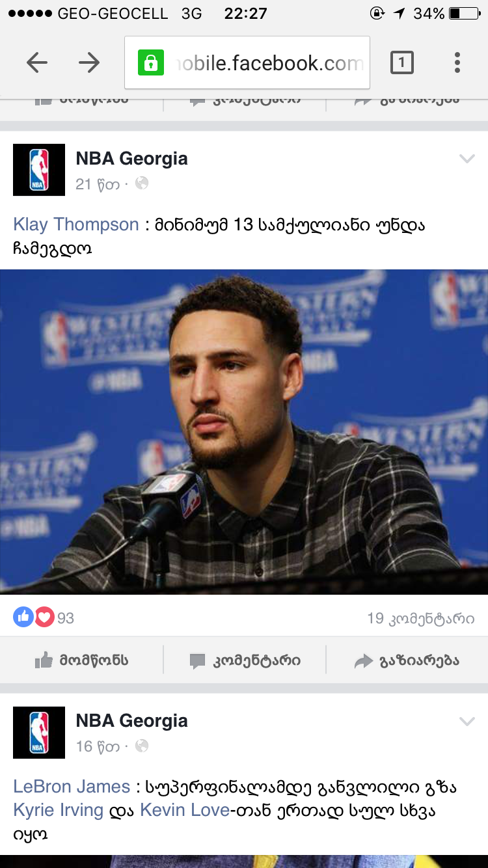Open LeBron James tagged profile link

(72, 786)
